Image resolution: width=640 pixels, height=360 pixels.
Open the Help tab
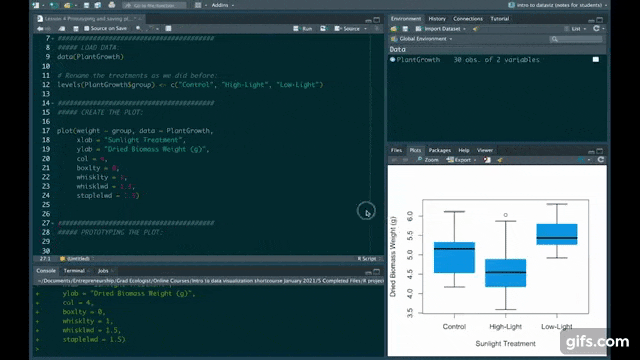[x=464, y=150]
